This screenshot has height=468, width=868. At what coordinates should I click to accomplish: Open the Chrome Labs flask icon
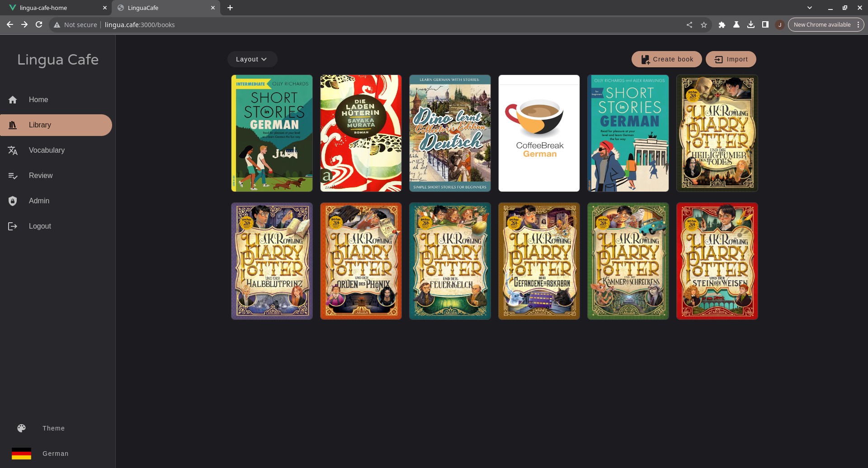coord(736,25)
